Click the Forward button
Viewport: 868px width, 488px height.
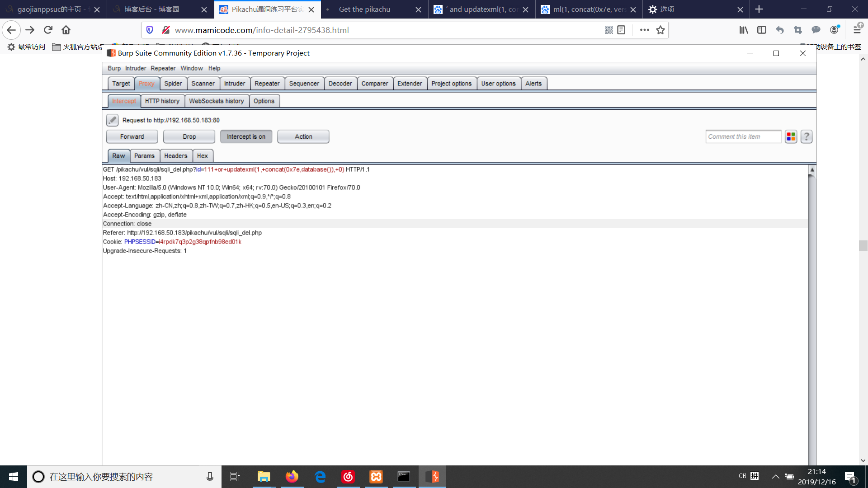tap(132, 136)
